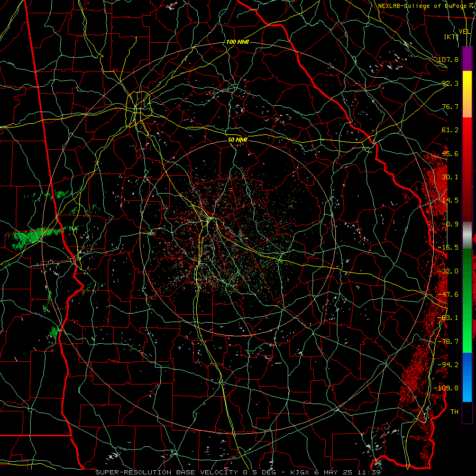Click the 100 NMI range ring label
The height and width of the screenshot is (476, 476).
coord(237,42)
